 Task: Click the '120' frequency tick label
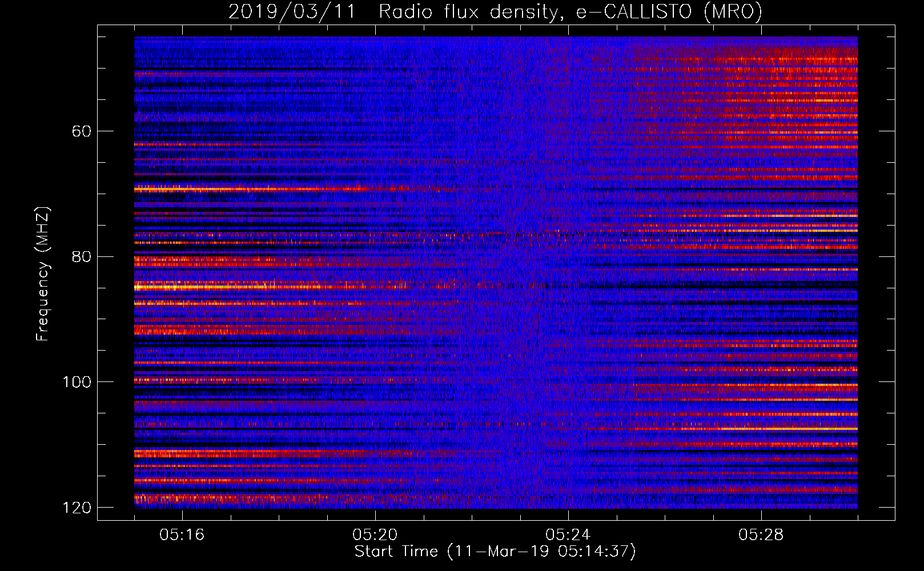[x=77, y=508]
